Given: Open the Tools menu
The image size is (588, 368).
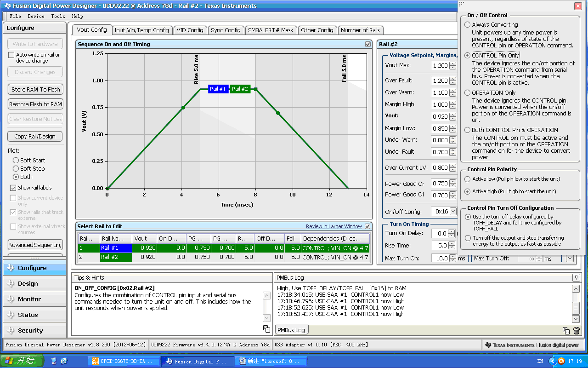Looking at the screenshot, I should tap(58, 16).
